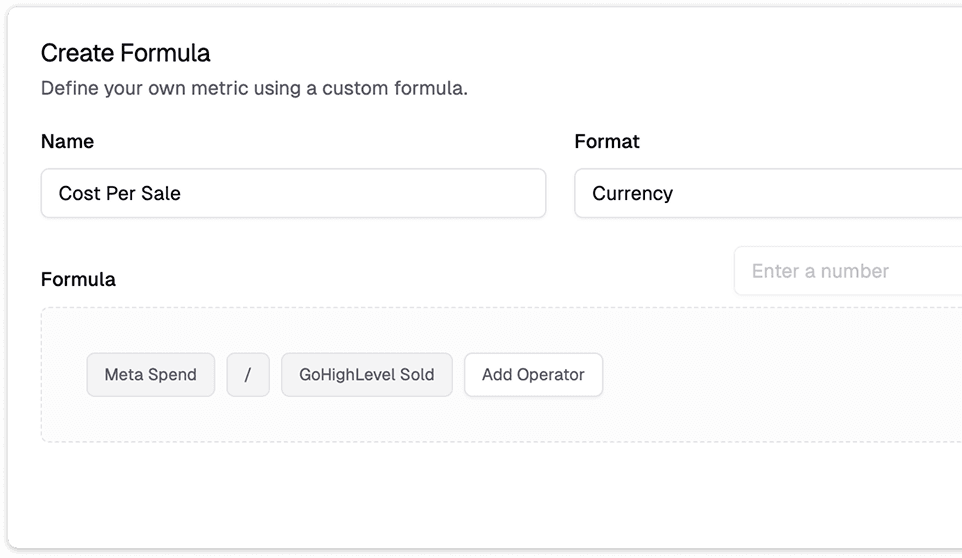Select the Meta Spend metric chip
962x558 pixels.
[x=151, y=375]
